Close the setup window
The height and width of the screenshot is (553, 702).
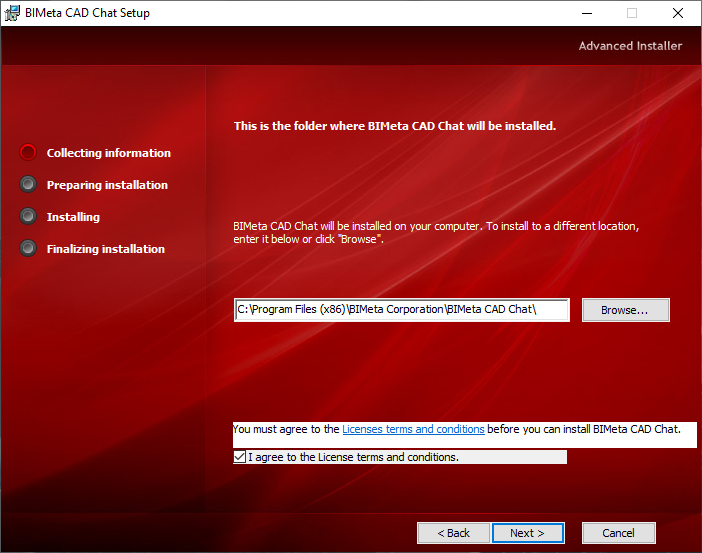(678, 13)
